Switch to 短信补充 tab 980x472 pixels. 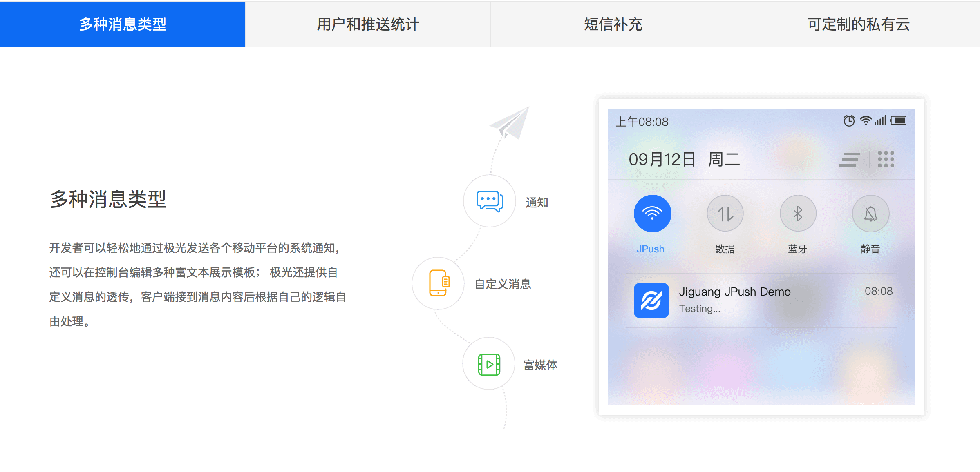[613, 24]
